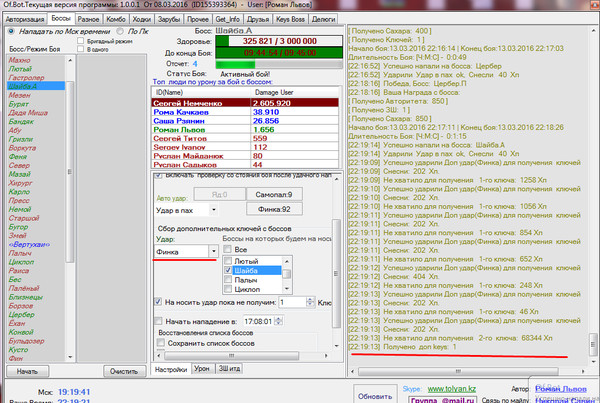
Task: Switch to the Урон bottom tab
Action: click(202, 369)
